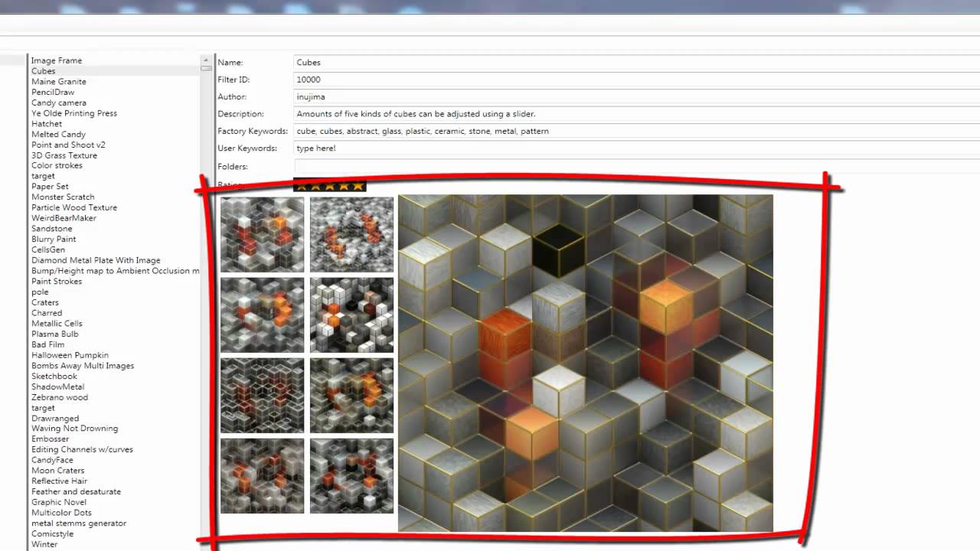Image resolution: width=980 pixels, height=551 pixels.
Task: Click the Factory Keywords field
Action: click(636, 131)
